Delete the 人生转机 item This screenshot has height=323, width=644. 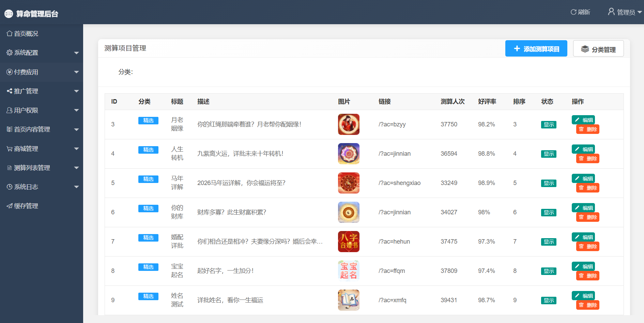pyautogui.click(x=587, y=159)
